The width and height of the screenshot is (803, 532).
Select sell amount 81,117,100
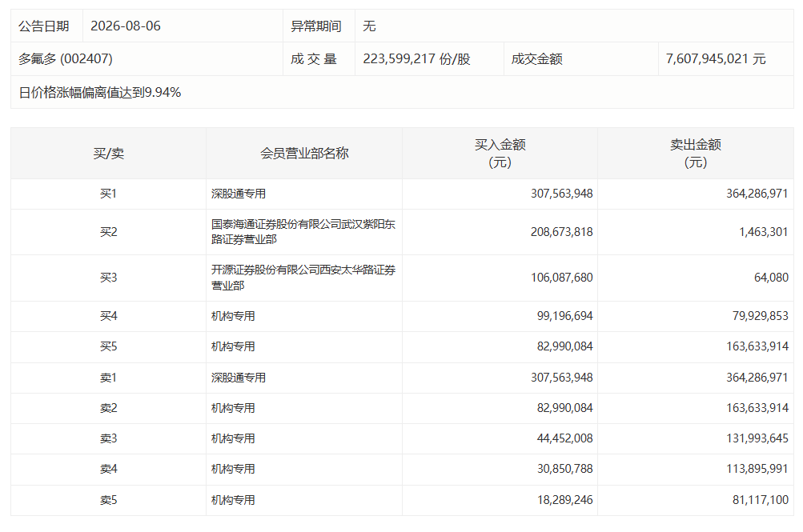point(761,500)
